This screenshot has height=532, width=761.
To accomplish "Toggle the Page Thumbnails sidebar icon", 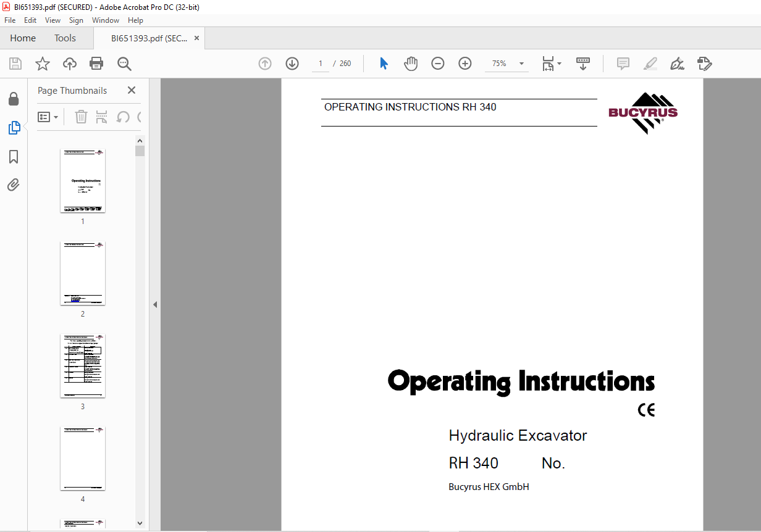I will click(x=14, y=128).
